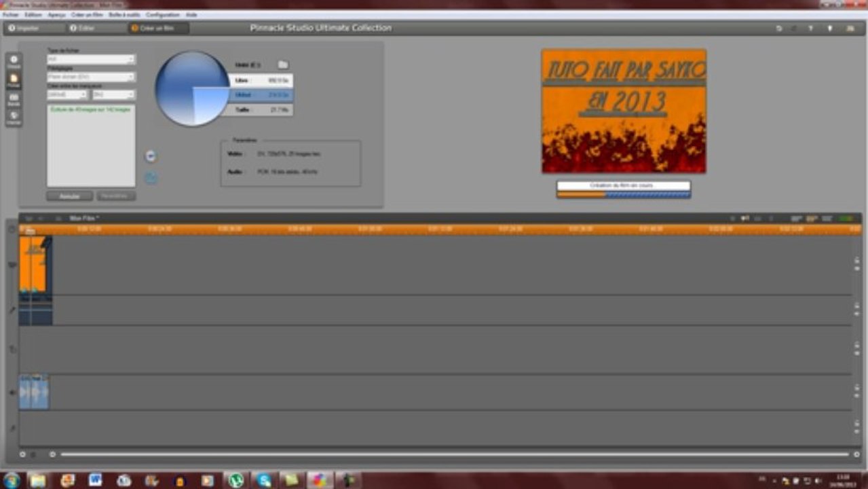Click the speaker icon on the sound track
Screen dimensions: 868x489
coord(12,393)
